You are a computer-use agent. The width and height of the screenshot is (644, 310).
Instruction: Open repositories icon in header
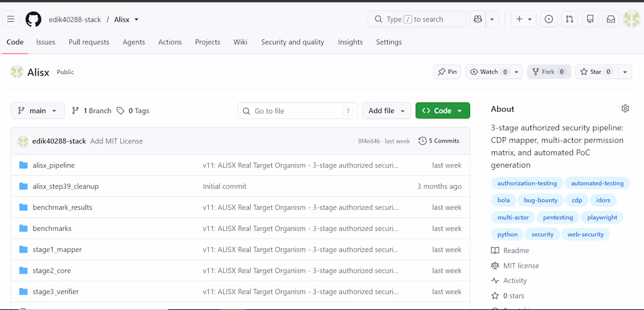[x=590, y=19]
